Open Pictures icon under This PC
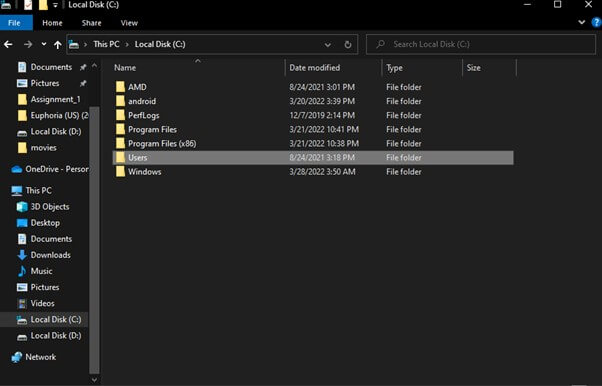Screen dimensions: 602x386 (22, 287)
